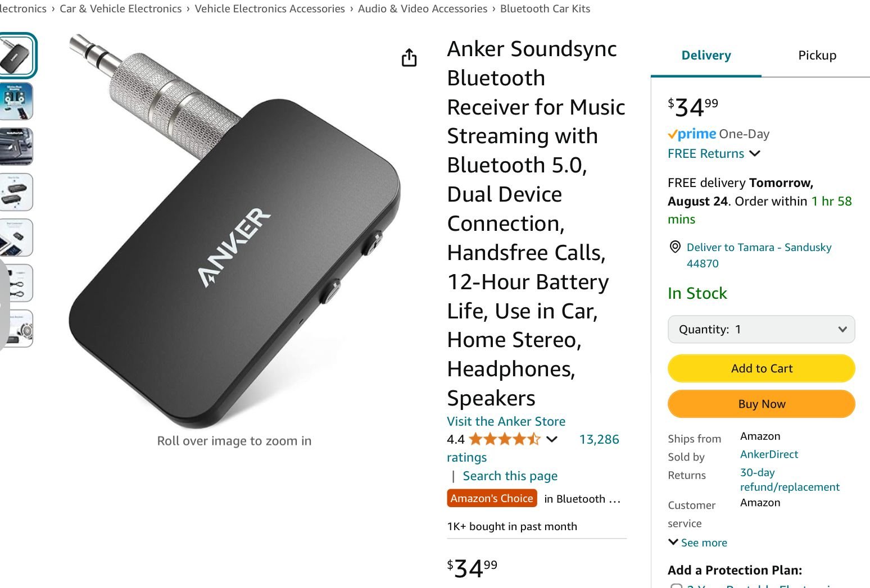Open the Visit the Anker Store link
This screenshot has width=870, height=588.
click(506, 421)
